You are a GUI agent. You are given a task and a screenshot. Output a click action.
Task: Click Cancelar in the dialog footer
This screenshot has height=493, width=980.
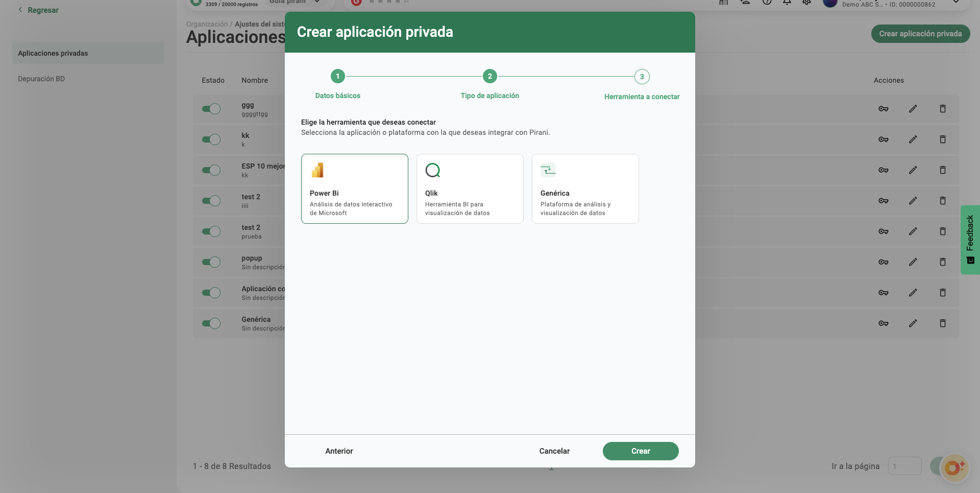click(554, 451)
